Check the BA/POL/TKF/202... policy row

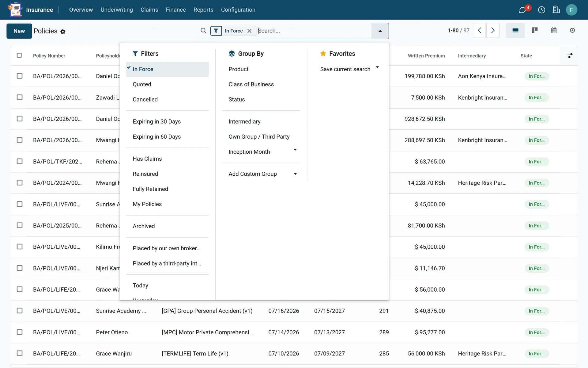click(x=20, y=161)
